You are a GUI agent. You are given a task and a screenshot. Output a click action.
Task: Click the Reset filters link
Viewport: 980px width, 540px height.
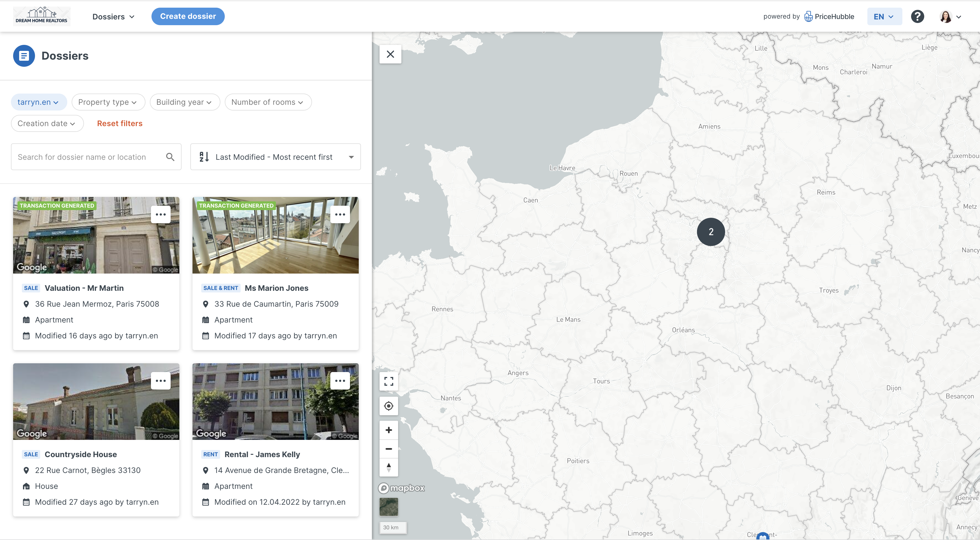pyautogui.click(x=119, y=123)
